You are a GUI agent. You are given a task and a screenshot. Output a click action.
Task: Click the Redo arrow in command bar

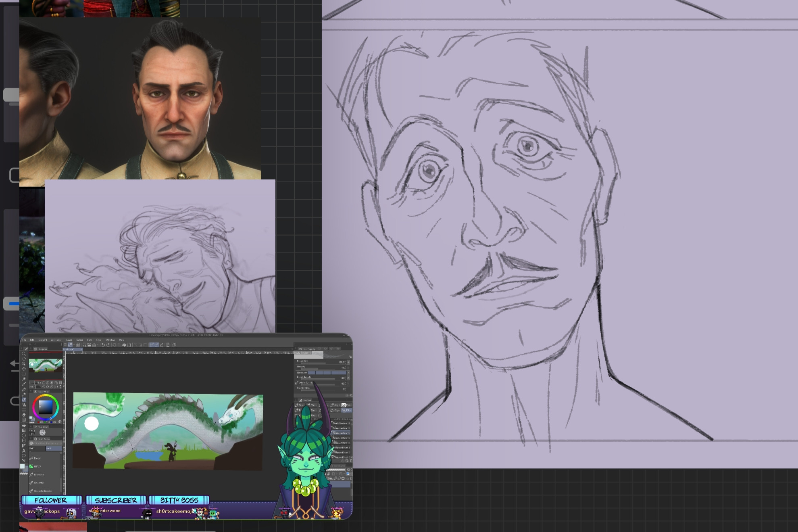point(108,345)
